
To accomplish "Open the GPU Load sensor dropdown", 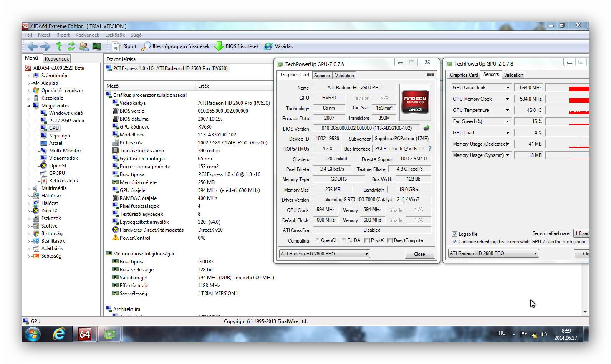I will point(507,133).
